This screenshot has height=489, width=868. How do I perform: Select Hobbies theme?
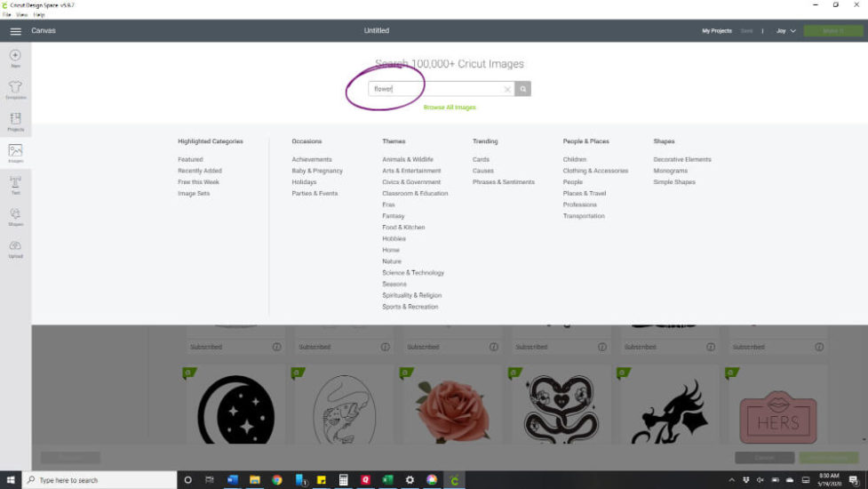pos(394,238)
